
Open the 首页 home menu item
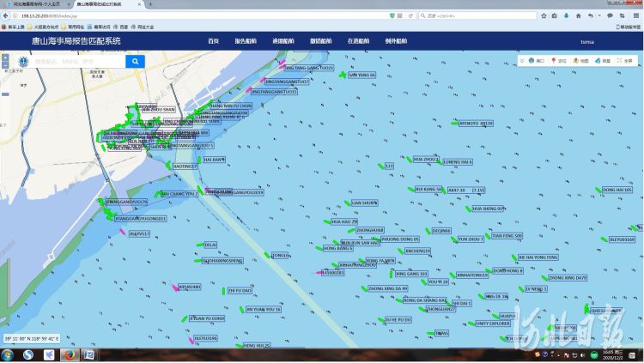(x=214, y=40)
